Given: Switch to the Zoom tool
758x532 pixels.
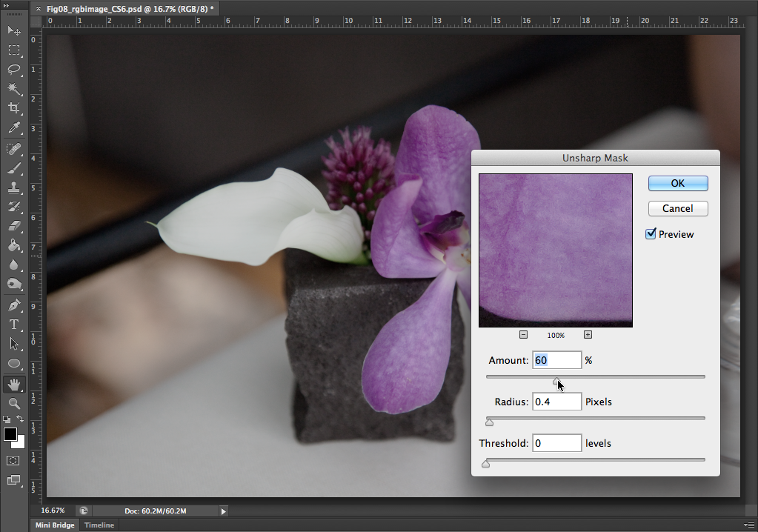Looking at the screenshot, I should pos(13,403).
